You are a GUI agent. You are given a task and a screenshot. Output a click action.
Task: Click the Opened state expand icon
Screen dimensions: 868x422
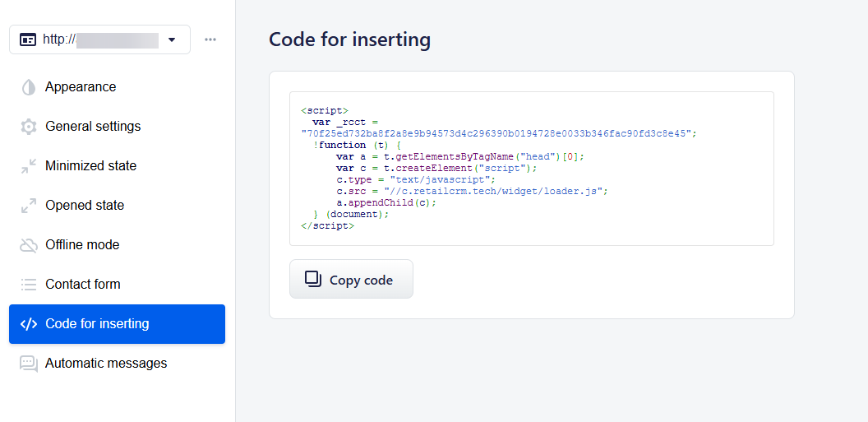[29, 206]
